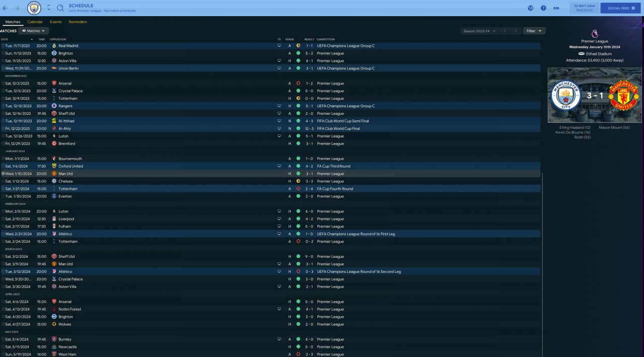
Task: Select the Wolves match row
Action: [x=270, y=324]
